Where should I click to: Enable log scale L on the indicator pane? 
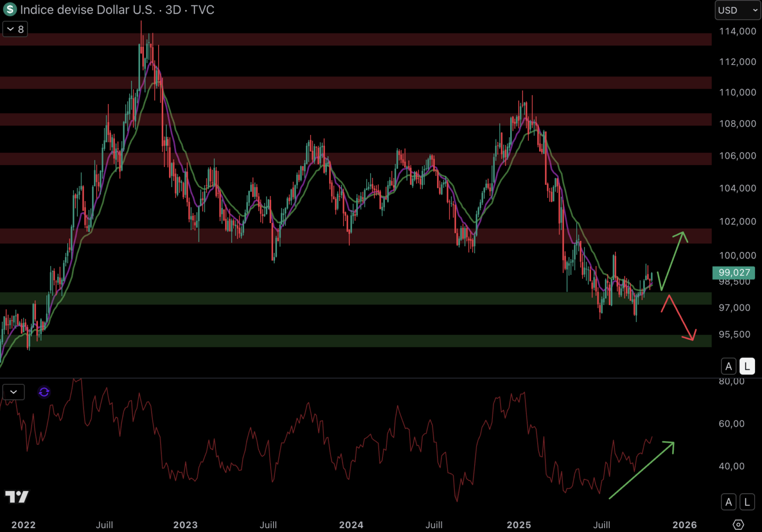pos(747,502)
